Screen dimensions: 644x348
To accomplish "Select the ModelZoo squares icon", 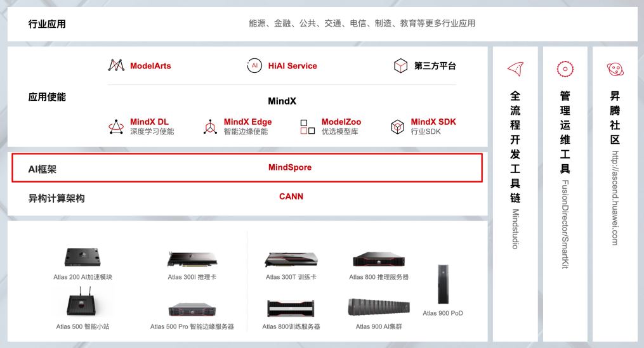I will point(308,127).
